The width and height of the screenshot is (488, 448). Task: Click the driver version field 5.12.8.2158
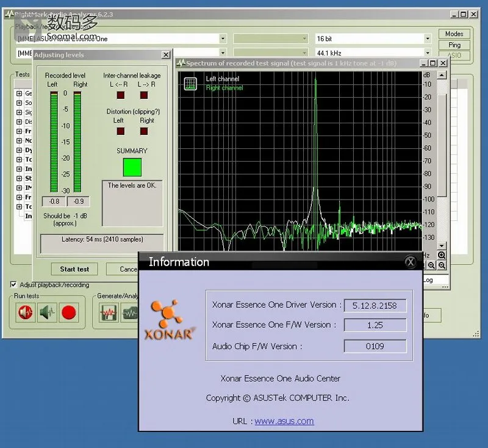[x=375, y=305]
